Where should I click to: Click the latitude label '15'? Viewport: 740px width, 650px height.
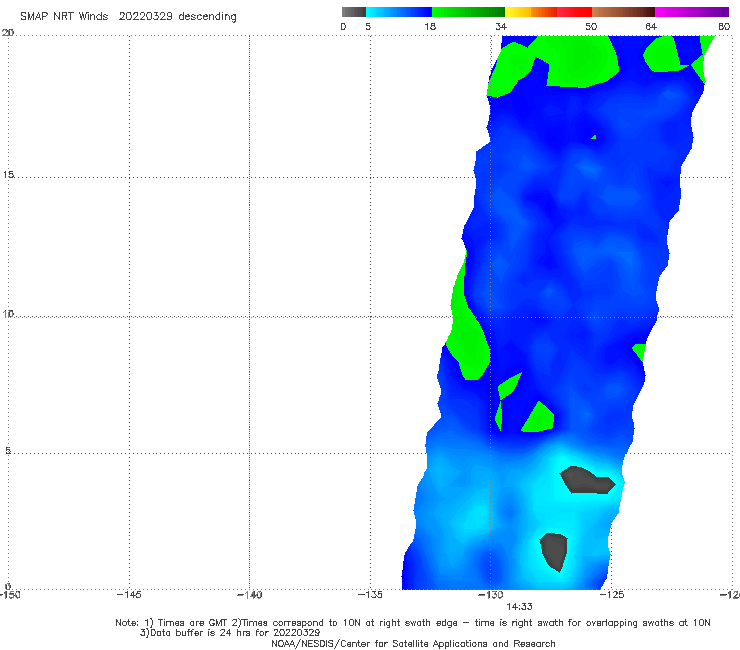click(x=8, y=175)
